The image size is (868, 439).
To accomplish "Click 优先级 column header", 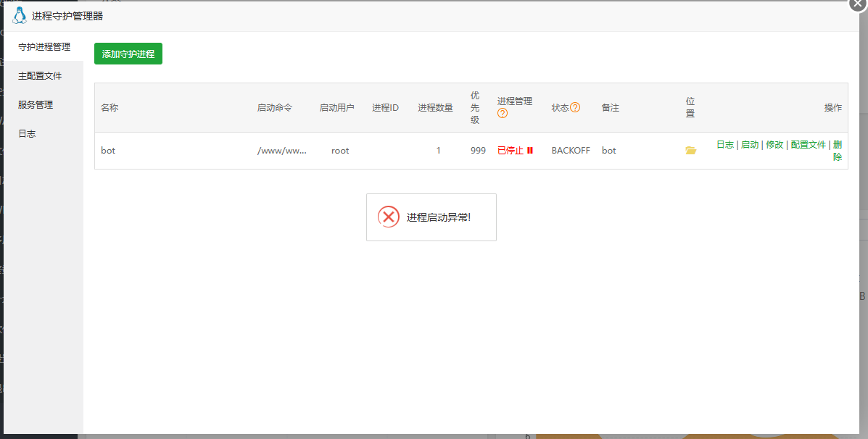I will (475, 107).
